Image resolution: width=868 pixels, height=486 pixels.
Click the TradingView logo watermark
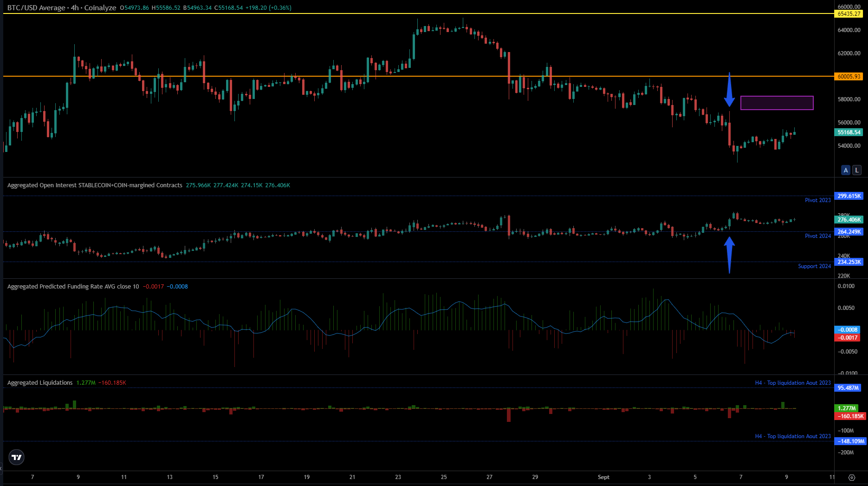click(x=17, y=457)
